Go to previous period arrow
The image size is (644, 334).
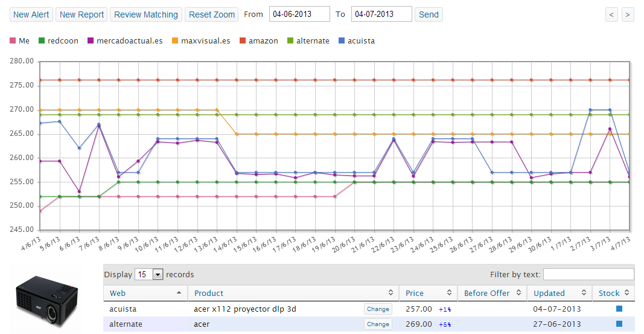tap(611, 14)
